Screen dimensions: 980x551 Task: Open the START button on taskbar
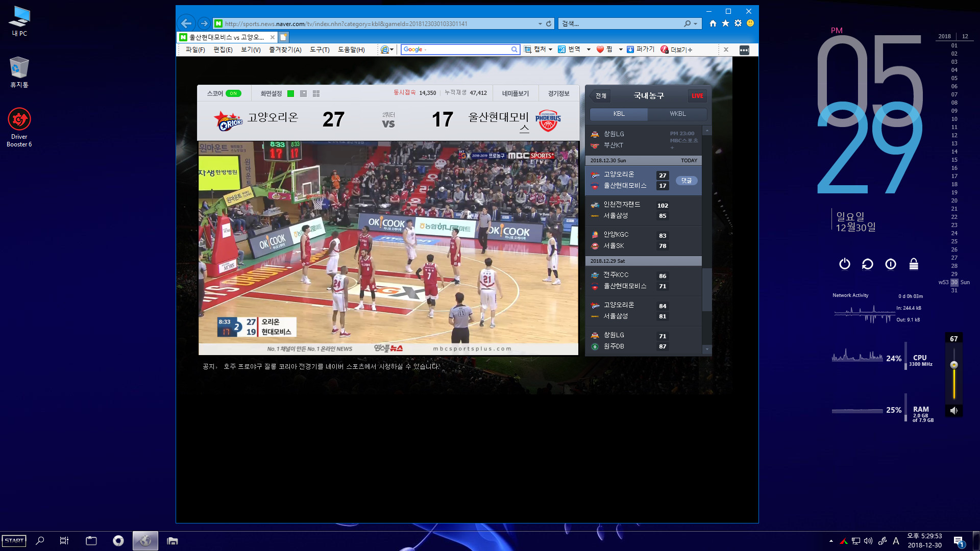point(14,541)
